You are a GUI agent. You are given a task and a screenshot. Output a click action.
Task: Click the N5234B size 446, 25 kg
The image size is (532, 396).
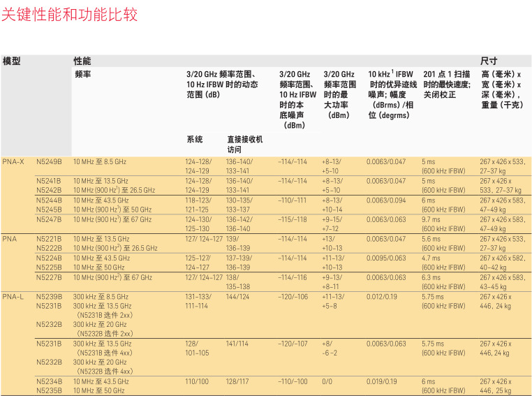point(496,390)
